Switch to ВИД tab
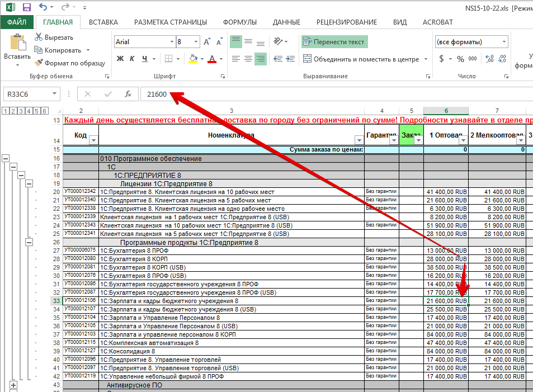This screenshot has height=392, width=533. [400, 22]
